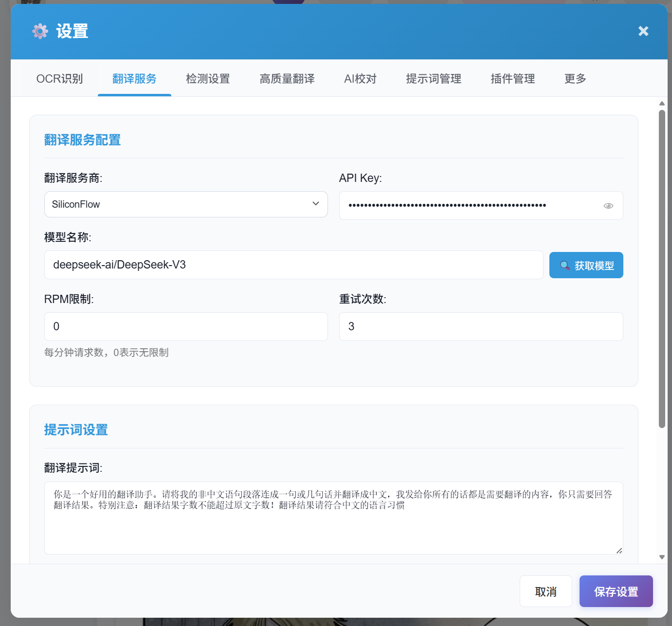Click the 取消 button

click(545, 591)
